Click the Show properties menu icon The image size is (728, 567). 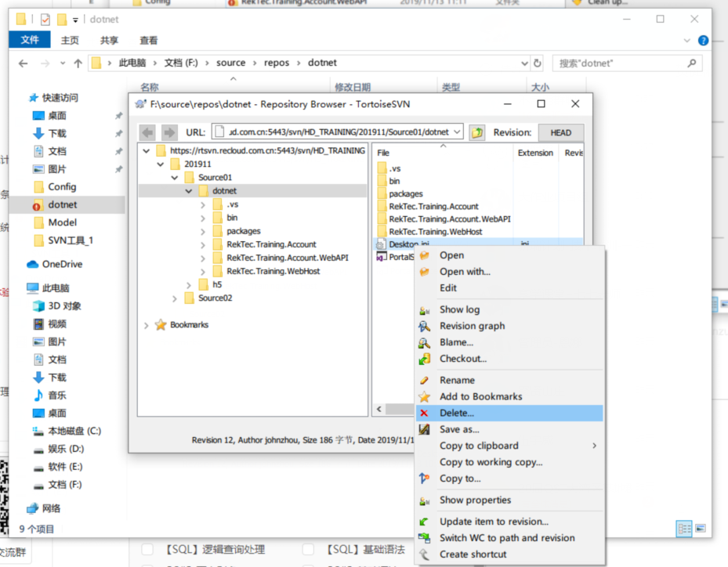tap(425, 500)
